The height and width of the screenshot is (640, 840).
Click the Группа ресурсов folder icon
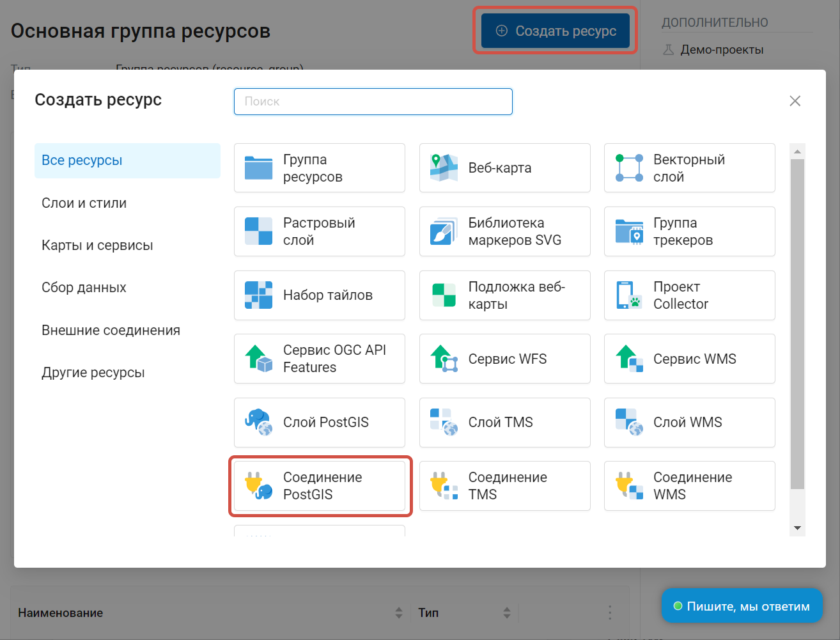258,168
